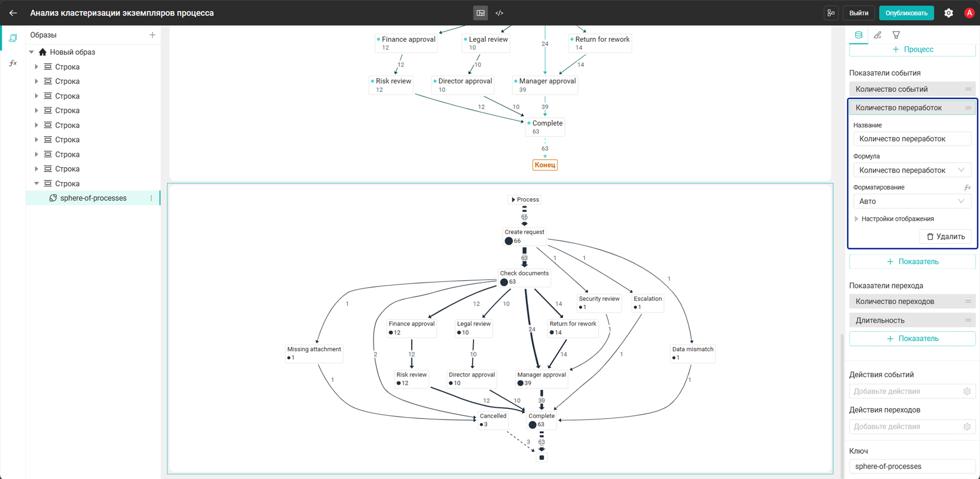Add indicator under Показатели перехода

point(912,339)
